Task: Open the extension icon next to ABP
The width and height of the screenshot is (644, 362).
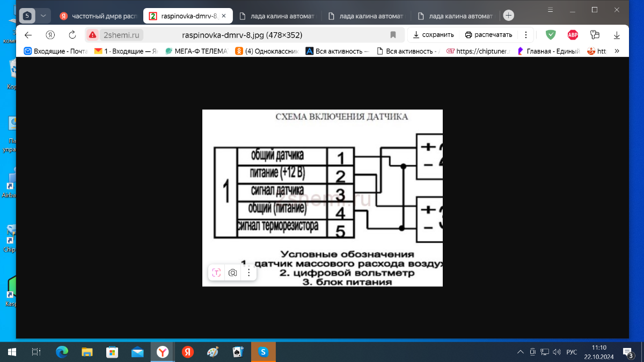Action: pyautogui.click(x=595, y=35)
